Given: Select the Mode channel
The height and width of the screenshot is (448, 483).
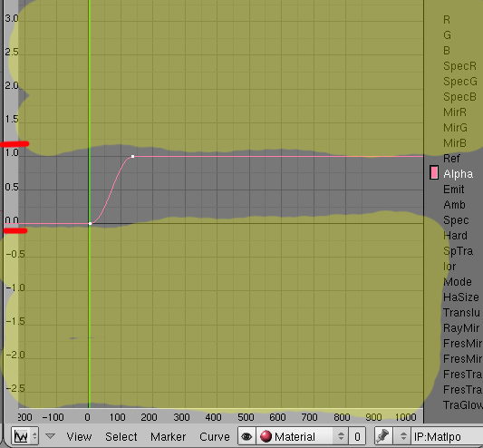Looking at the screenshot, I should click(457, 282).
